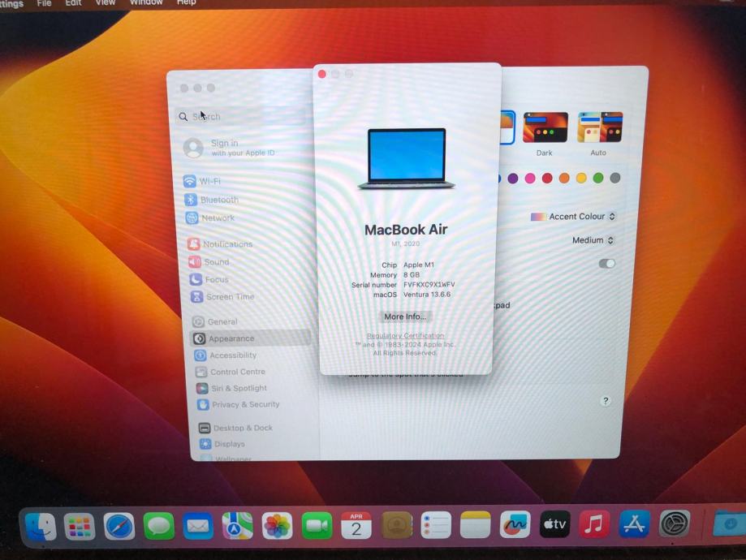Open FaceTime from the Dock
This screenshot has width=746, height=560.
[317, 525]
